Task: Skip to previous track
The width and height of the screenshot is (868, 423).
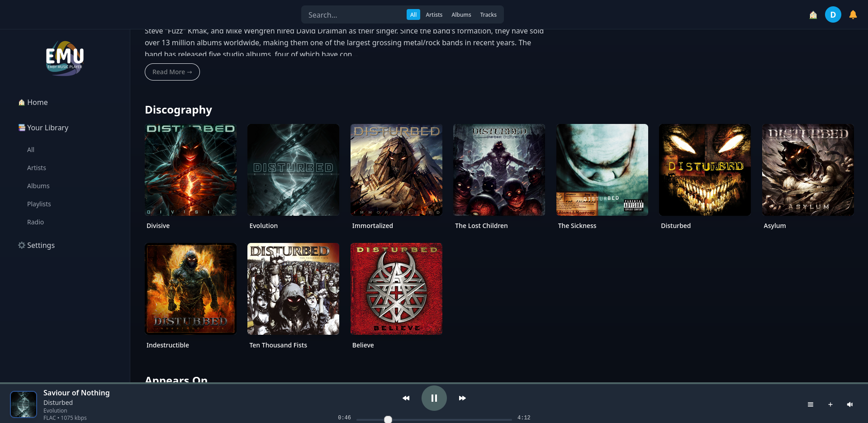Action: (x=406, y=398)
